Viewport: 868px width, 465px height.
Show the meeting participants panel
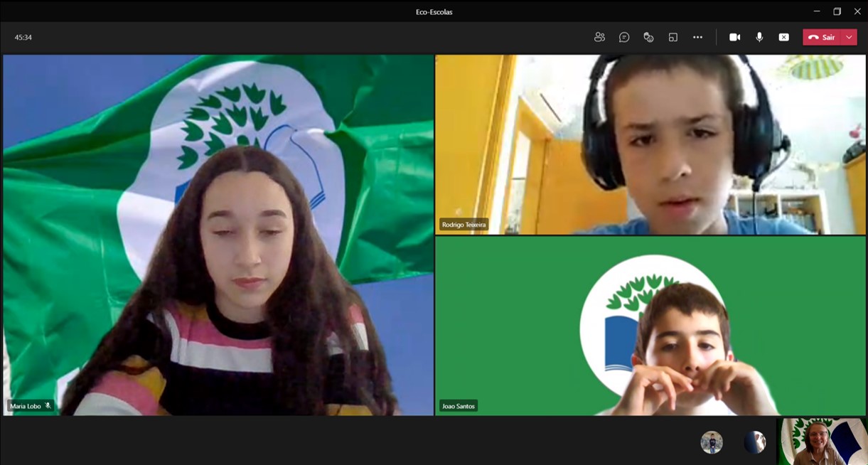(x=599, y=37)
